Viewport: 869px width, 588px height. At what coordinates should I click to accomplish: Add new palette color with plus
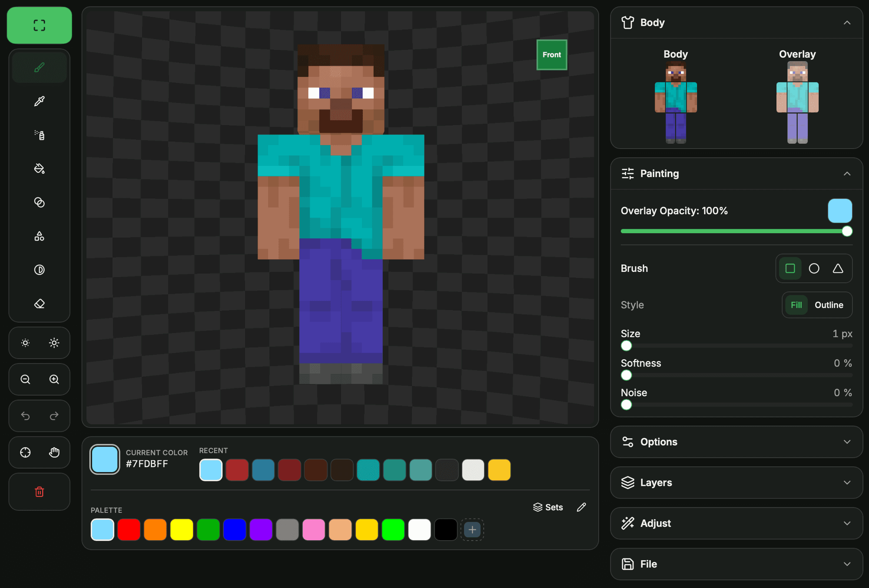[x=472, y=530]
